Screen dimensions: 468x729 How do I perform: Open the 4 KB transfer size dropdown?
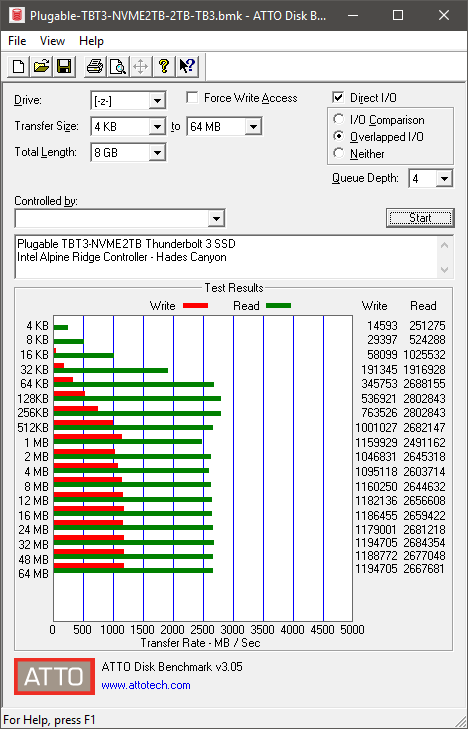tap(158, 126)
